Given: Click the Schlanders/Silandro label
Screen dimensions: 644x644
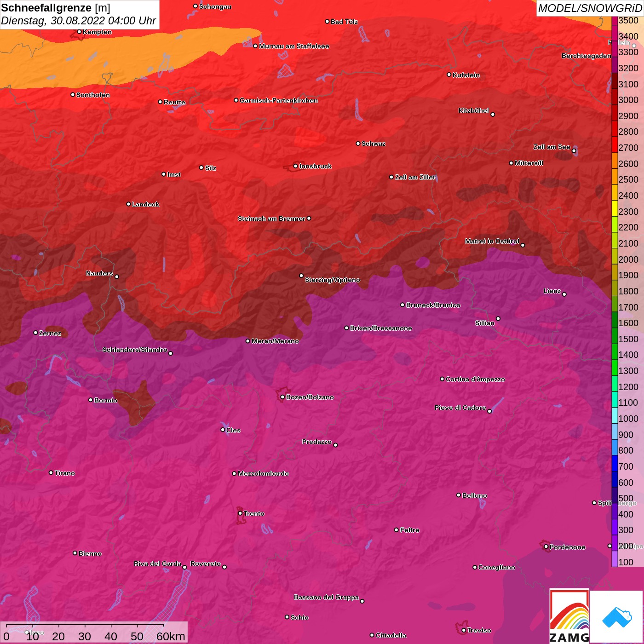Looking at the screenshot, I should (135, 350).
